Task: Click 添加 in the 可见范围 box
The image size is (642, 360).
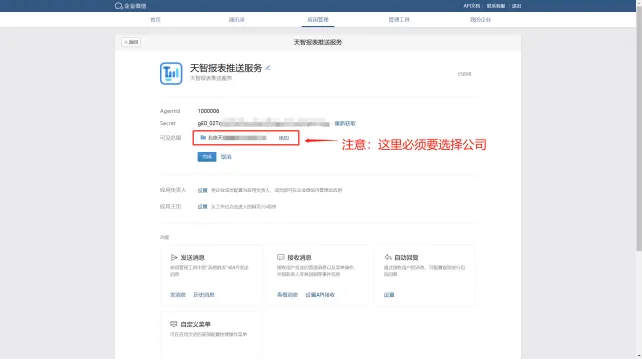Action: [x=284, y=138]
